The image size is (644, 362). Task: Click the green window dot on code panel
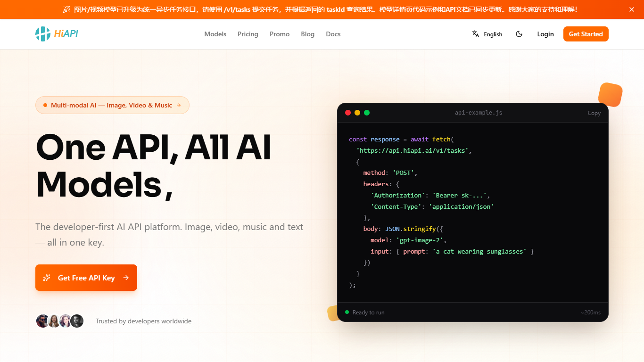tap(367, 113)
